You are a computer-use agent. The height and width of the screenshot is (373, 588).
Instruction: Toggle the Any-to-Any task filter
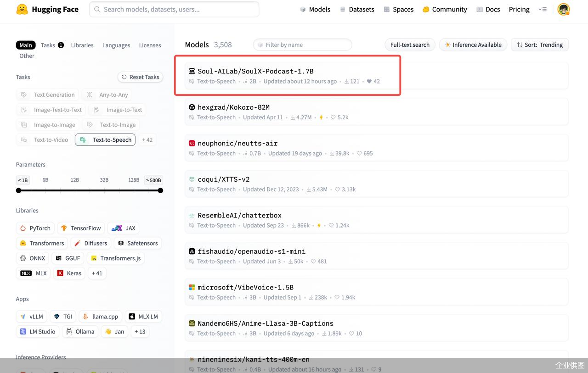pos(107,95)
